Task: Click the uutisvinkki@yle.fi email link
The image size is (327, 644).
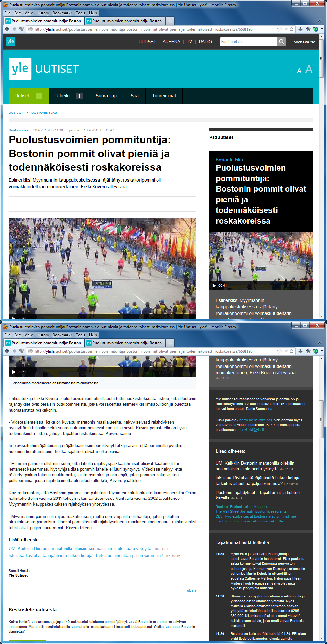Action: (x=250, y=430)
